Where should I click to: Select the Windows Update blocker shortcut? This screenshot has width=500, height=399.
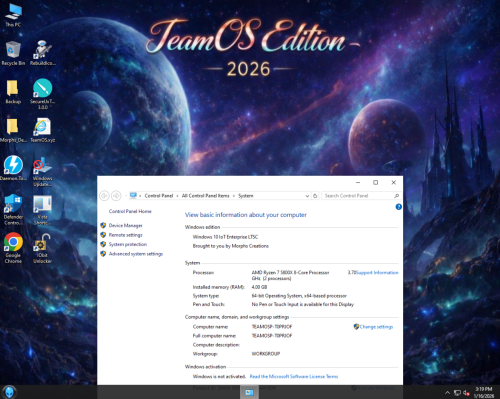[x=43, y=171]
